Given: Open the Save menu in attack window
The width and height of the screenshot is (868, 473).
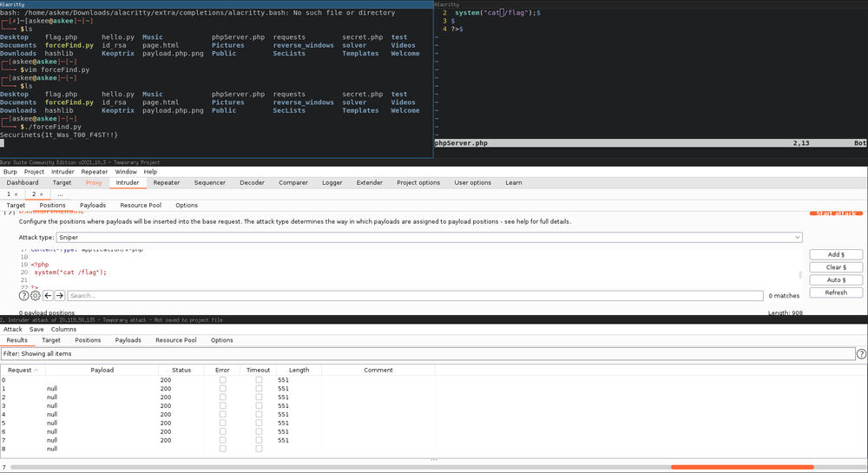Looking at the screenshot, I should [x=36, y=329].
